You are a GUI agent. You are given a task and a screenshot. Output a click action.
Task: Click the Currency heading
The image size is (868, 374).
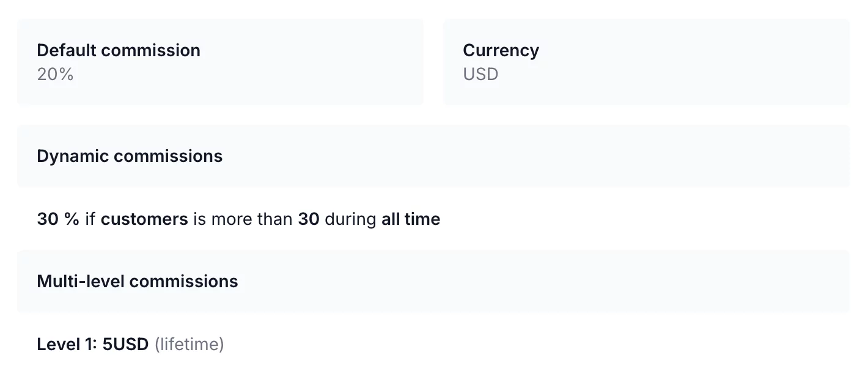point(501,50)
